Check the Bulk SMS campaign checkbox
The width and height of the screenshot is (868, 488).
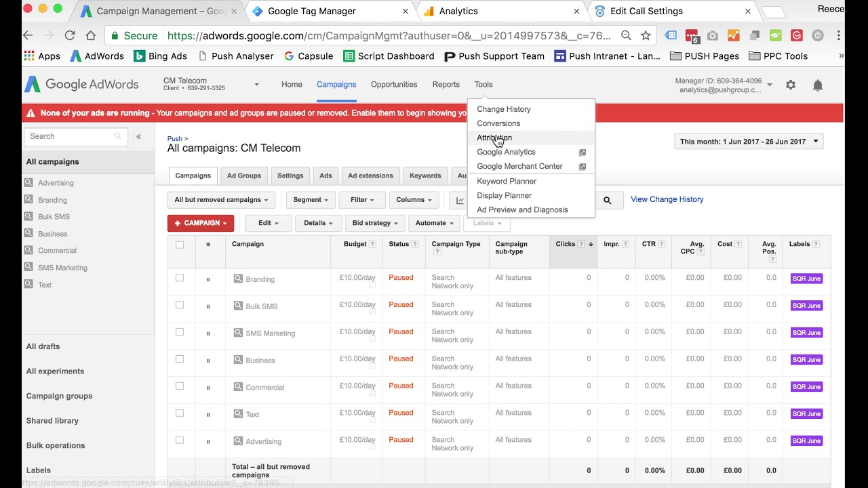[x=180, y=305]
